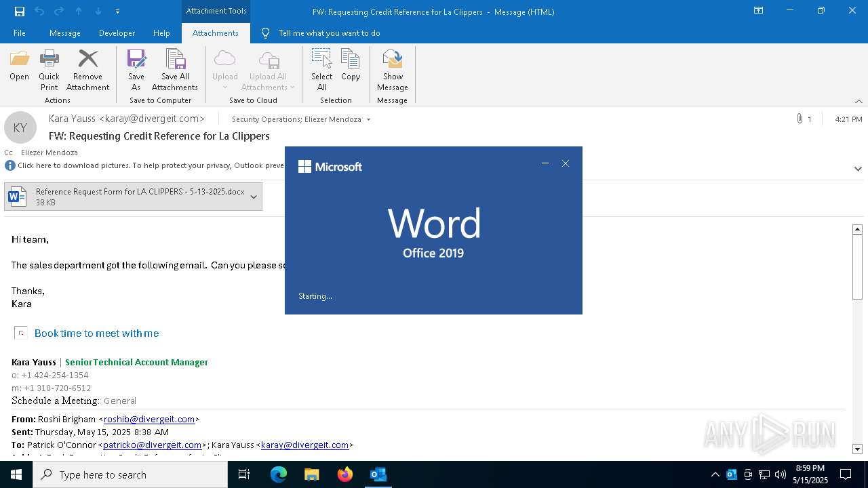The width and height of the screenshot is (868, 488).
Task: Click Save All Attachments
Action: (175, 70)
